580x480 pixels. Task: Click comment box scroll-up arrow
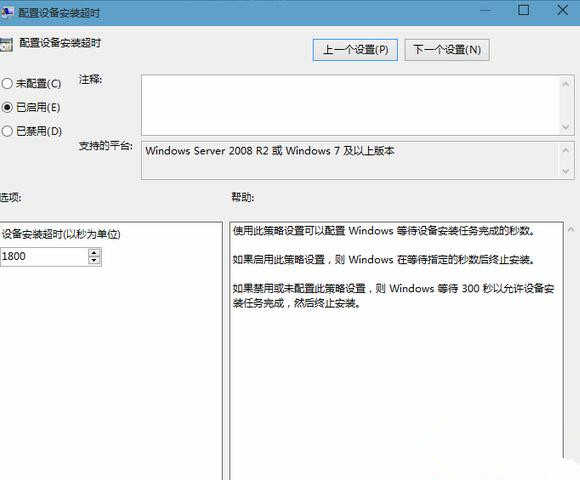566,84
